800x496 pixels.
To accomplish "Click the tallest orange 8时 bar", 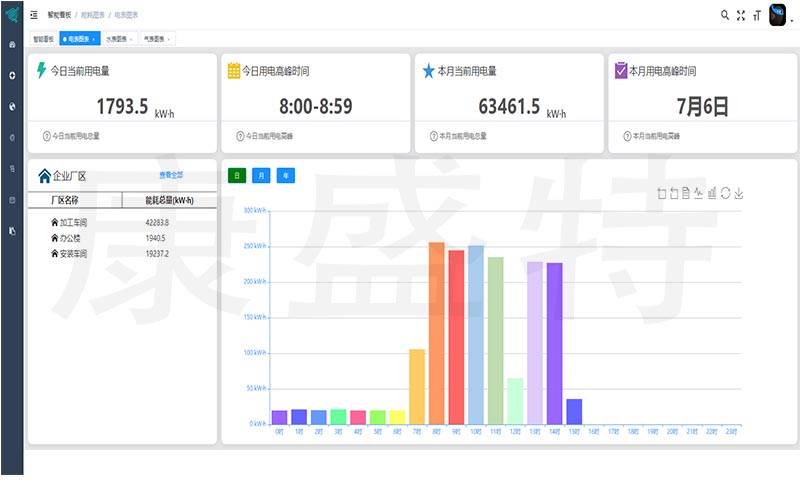I will 436,333.
